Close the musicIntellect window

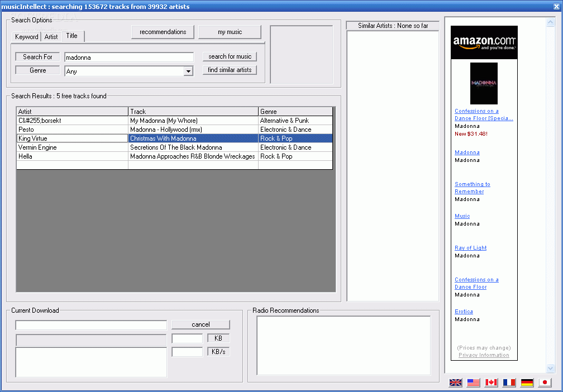click(x=557, y=6)
